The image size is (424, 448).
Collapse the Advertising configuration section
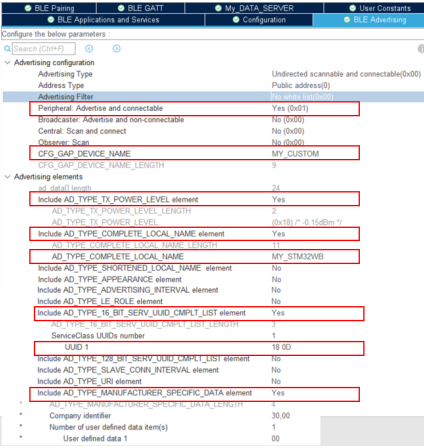8,63
